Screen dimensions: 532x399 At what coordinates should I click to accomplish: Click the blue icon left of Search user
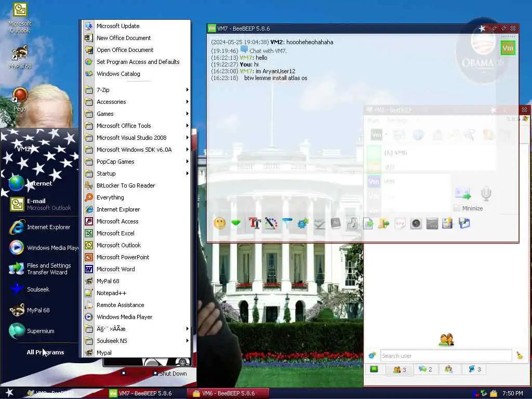[372, 355]
